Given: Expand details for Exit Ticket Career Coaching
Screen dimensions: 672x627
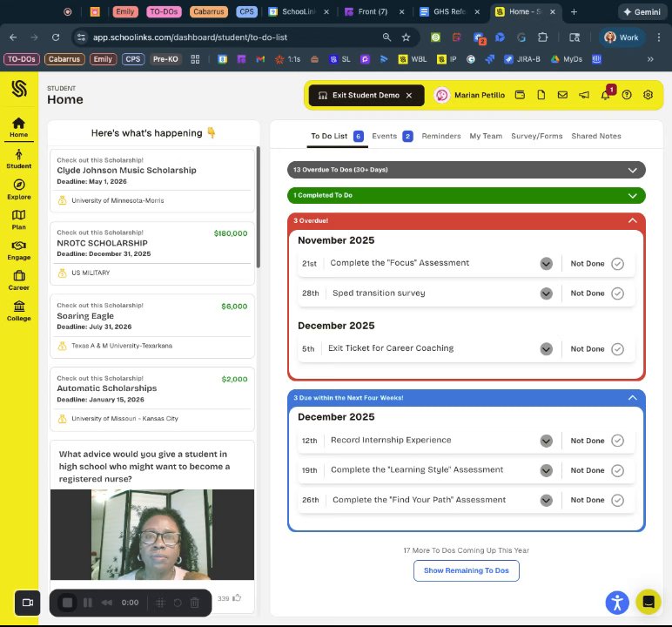Looking at the screenshot, I should pyautogui.click(x=546, y=349).
